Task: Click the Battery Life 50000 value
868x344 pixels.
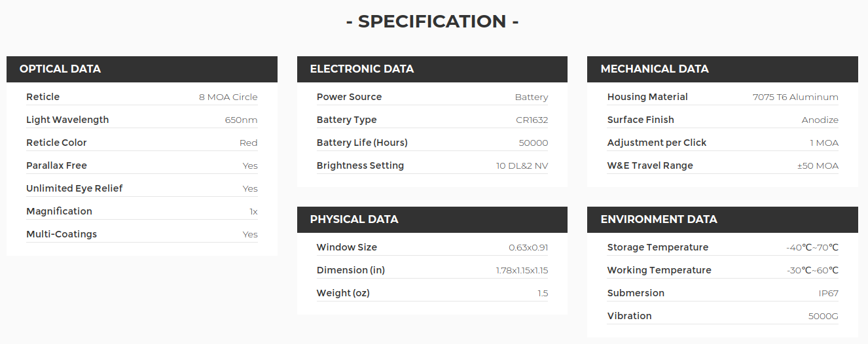Action: pos(533,143)
